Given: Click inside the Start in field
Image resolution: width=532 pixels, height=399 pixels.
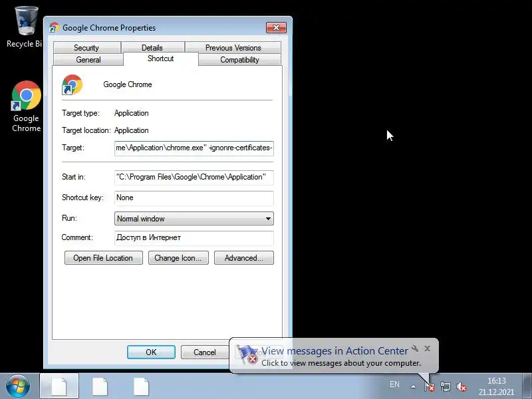Looking at the screenshot, I should pyautogui.click(x=194, y=178).
